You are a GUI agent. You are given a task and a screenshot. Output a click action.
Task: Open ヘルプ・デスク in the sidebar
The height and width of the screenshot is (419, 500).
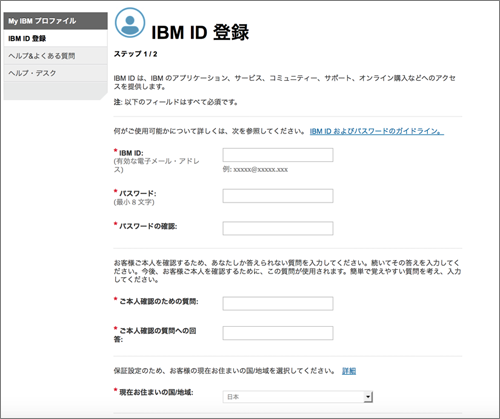coord(56,73)
